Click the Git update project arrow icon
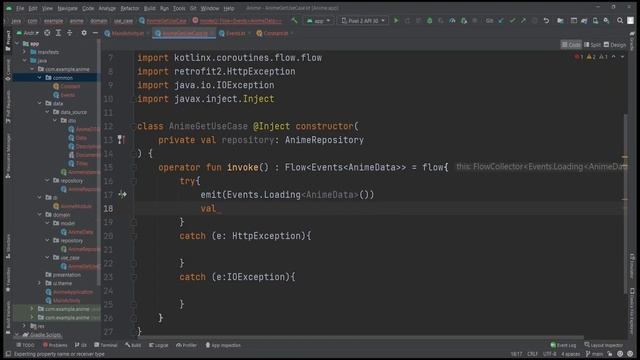The height and width of the screenshot is (360, 640). pos(501,20)
